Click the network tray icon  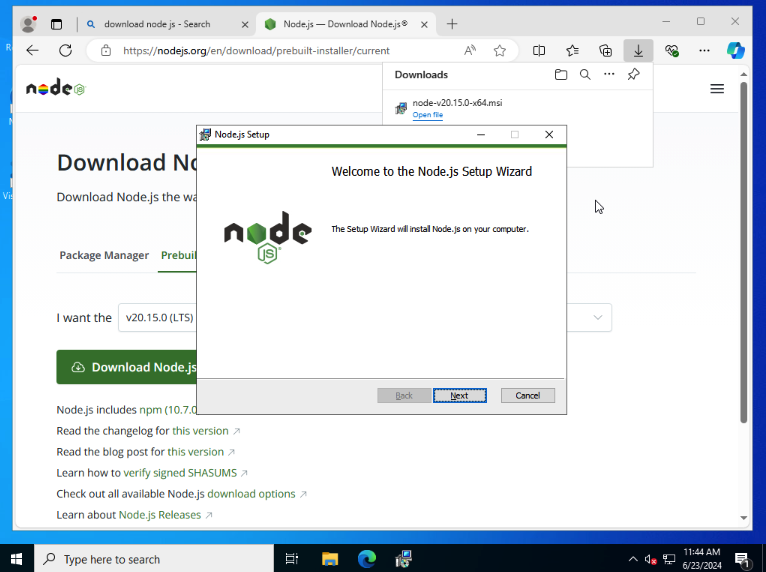coord(669,559)
